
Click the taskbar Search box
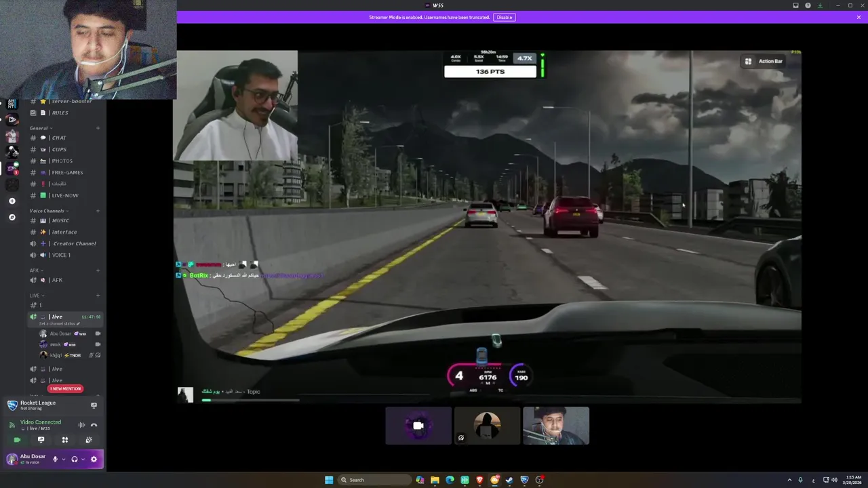[375, 480]
